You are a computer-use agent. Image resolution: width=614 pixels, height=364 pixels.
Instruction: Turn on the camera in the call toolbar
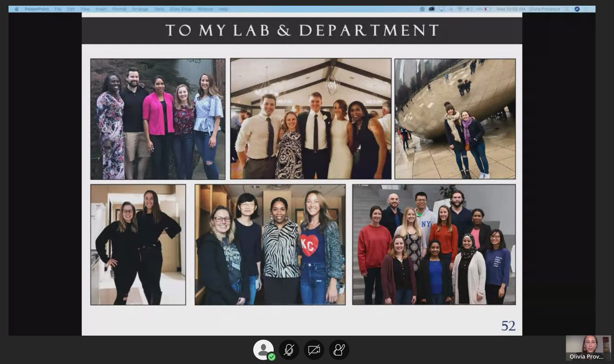[314, 350]
